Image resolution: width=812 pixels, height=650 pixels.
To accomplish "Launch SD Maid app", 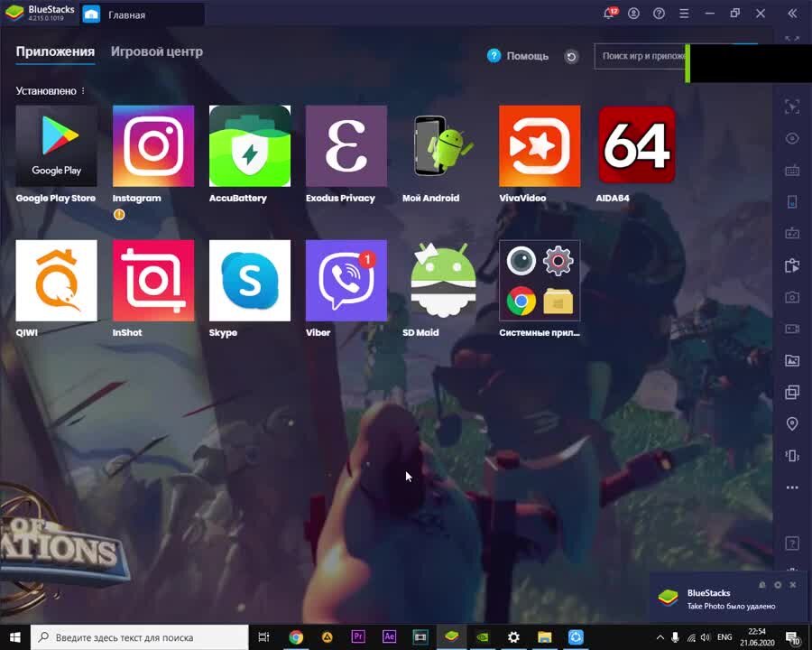I will click(x=443, y=281).
